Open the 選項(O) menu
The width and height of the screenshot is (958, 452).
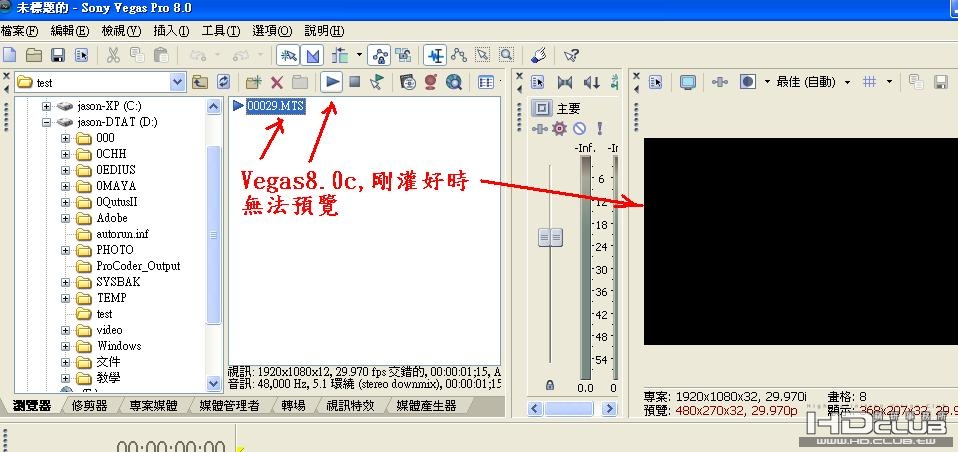(x=272, y=31)
